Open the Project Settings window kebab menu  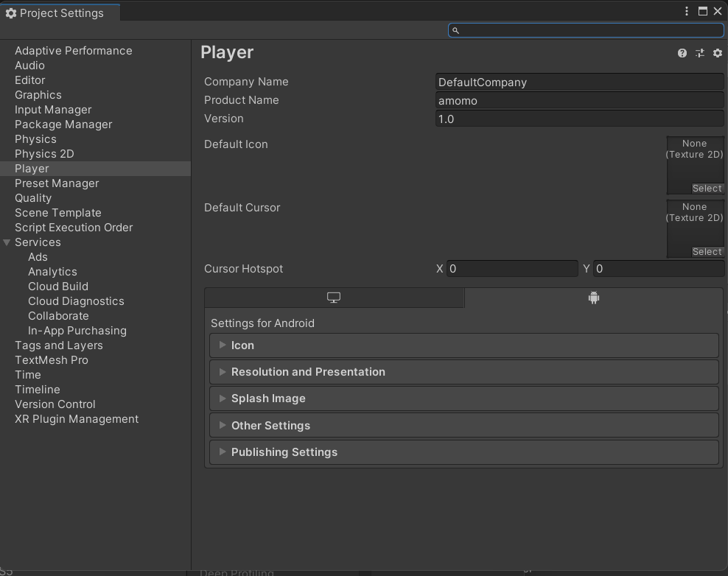[686, 11]
